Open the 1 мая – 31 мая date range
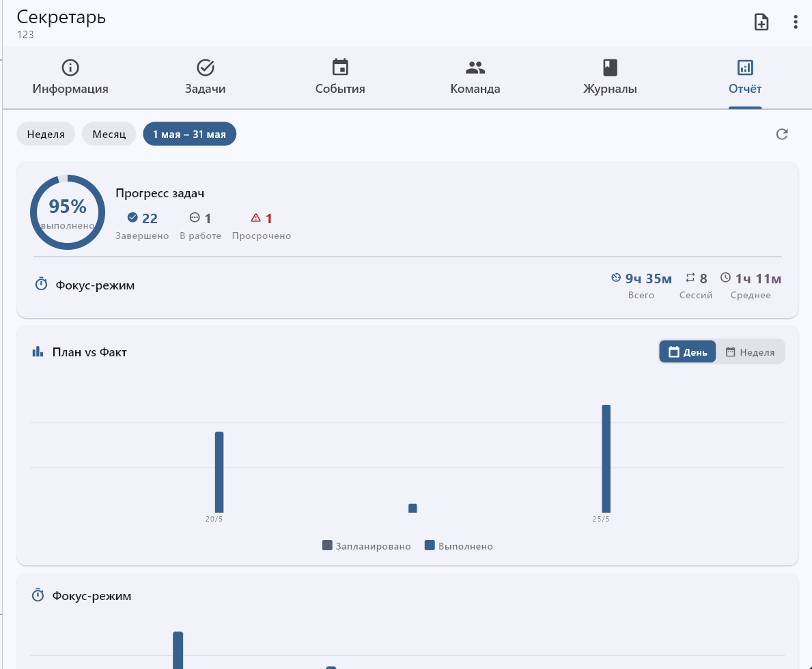Viewport: 812px width, 669px height. [x=190, y=134]
